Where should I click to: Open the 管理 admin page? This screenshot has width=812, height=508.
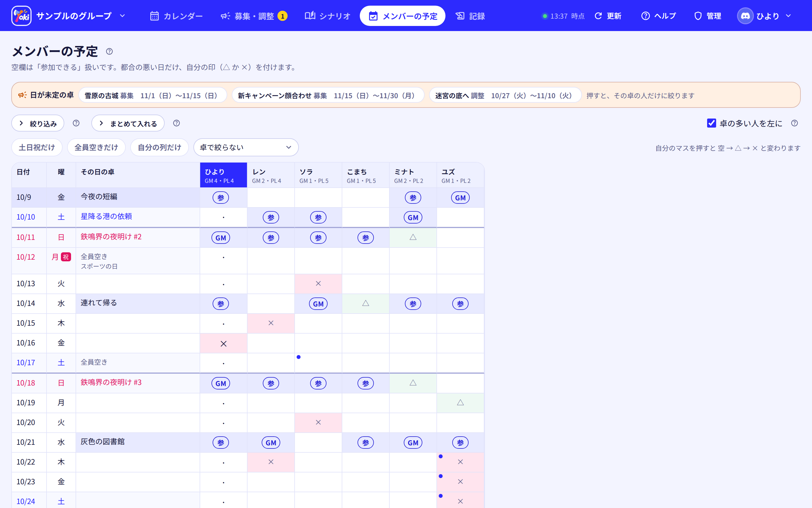click(x=708, y=16)
